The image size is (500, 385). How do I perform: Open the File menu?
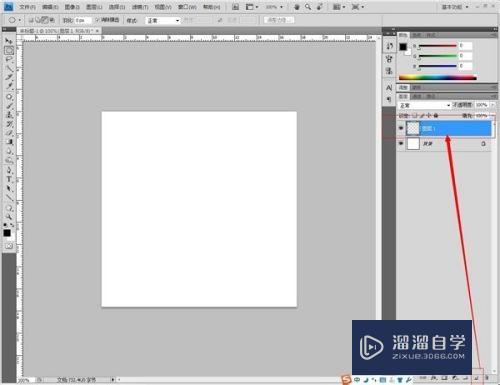[x=27, y=7]
